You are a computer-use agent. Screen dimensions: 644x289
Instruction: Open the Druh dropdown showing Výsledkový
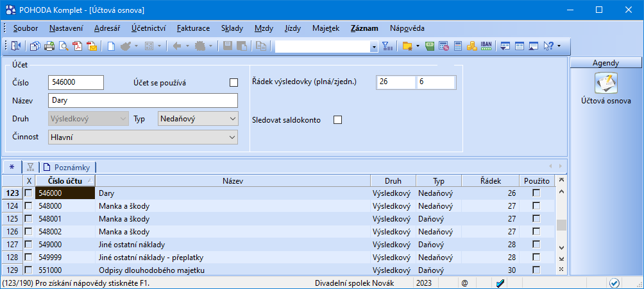pos(89,119)
